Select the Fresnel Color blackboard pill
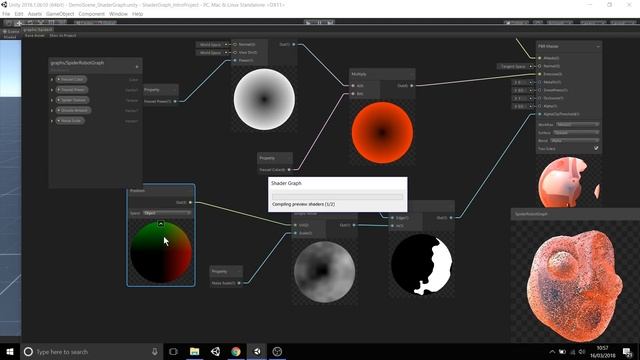Screen dimensions: 640x360 [x=71, y=80]
